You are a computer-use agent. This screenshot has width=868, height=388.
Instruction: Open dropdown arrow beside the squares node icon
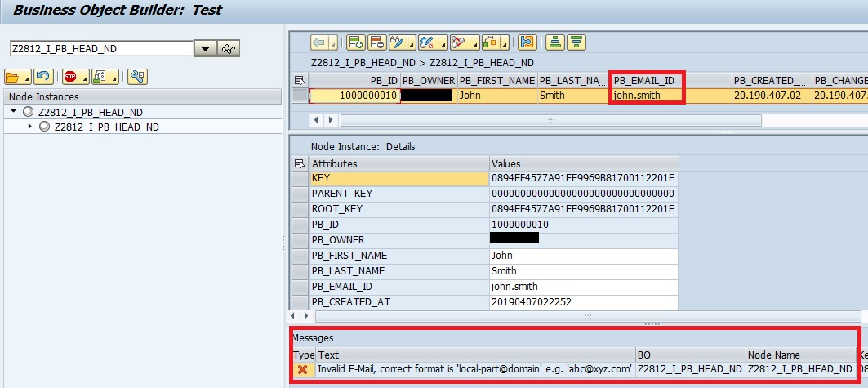[x=503, y=42]
